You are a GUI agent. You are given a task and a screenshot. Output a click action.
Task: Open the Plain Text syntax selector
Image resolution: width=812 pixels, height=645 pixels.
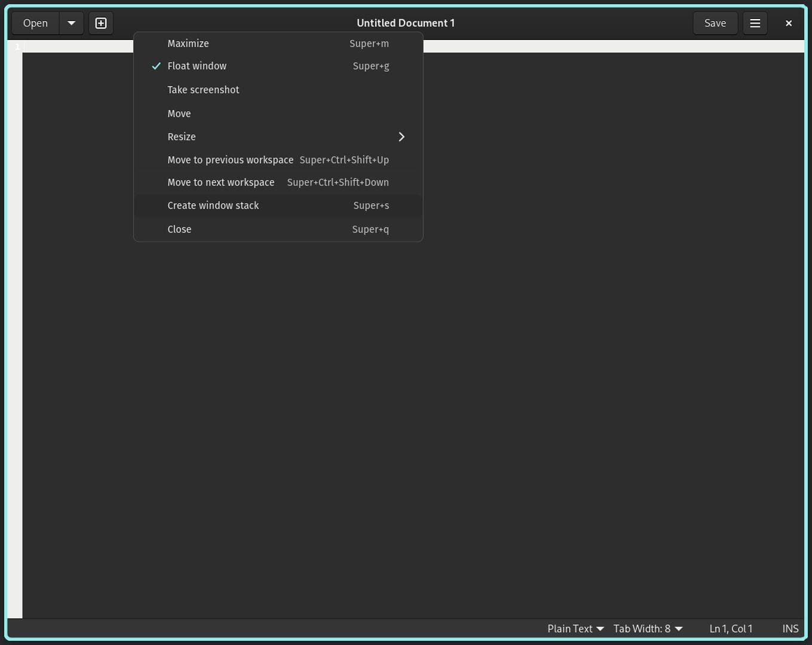point(574,628)
